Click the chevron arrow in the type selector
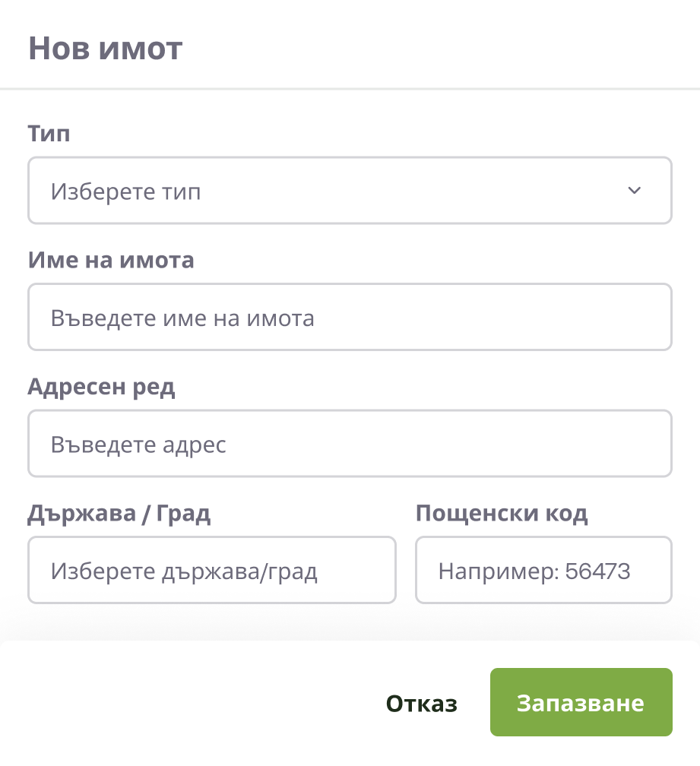The image size is (700, 766). tap(636, 190)
